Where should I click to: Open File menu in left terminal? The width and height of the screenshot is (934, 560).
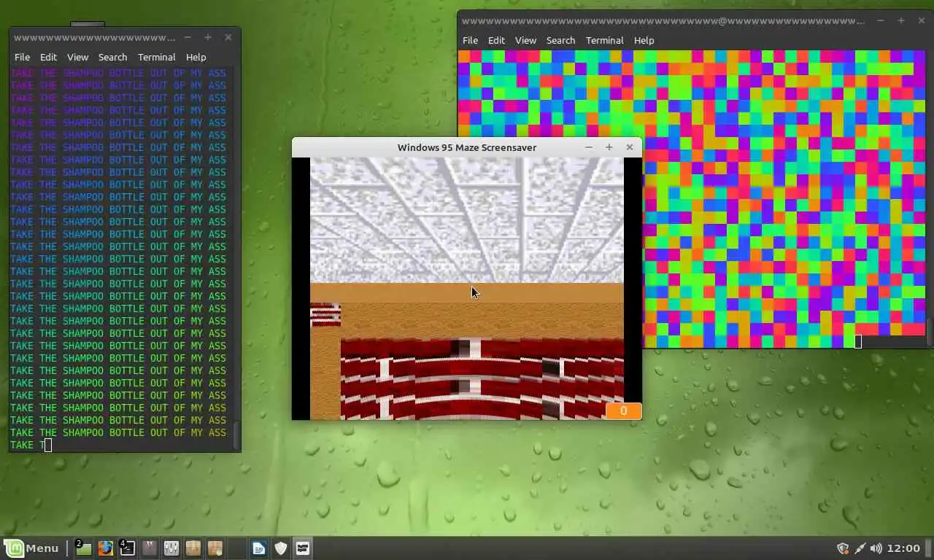pos(22,57)
